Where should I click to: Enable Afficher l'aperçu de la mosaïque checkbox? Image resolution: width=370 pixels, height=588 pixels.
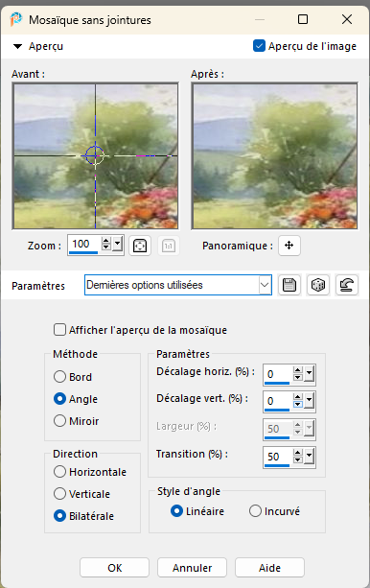click(x=59, y=330)
